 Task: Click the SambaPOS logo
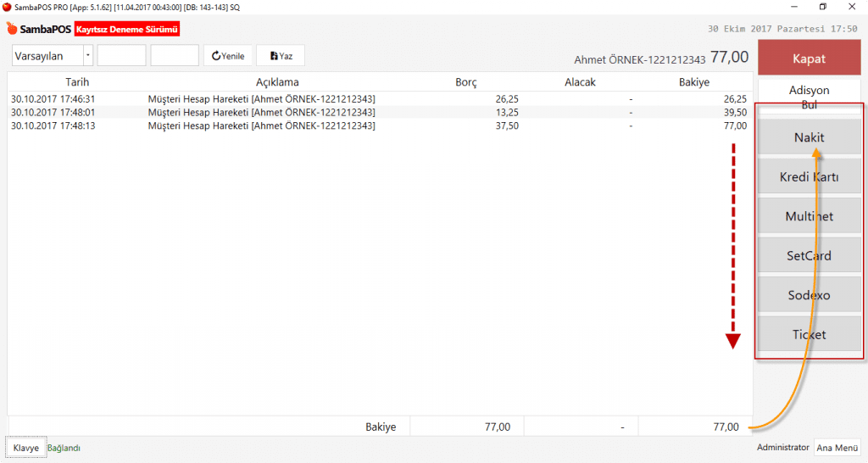pyautogui.click(x=38, y=29)
